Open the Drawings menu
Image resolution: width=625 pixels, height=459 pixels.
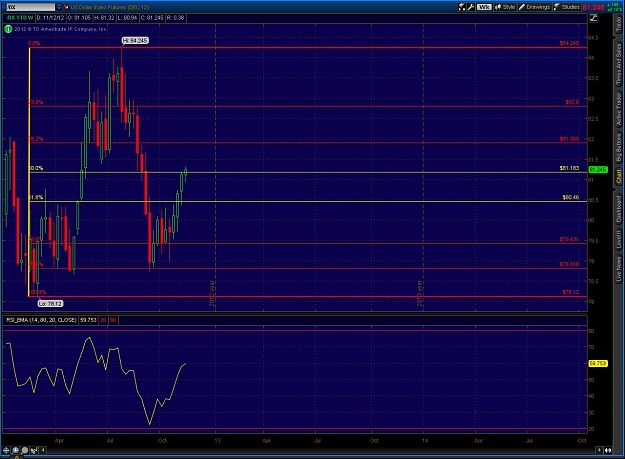534,7
